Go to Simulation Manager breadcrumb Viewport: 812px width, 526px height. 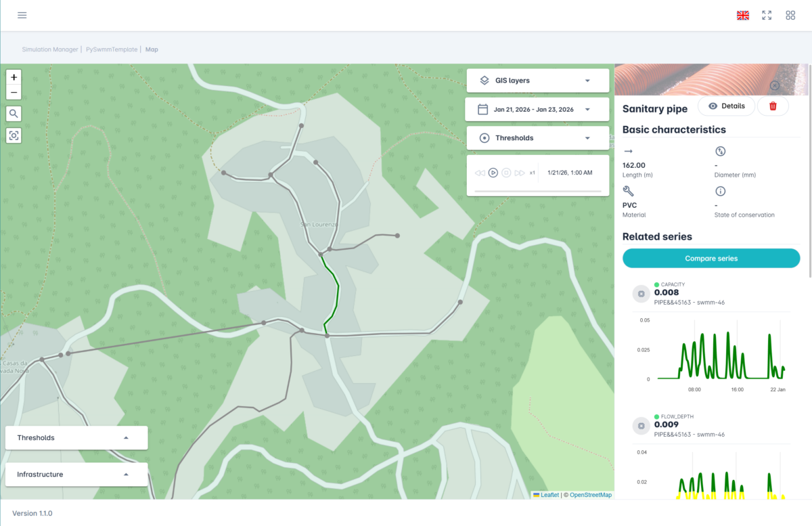[50, 49]
